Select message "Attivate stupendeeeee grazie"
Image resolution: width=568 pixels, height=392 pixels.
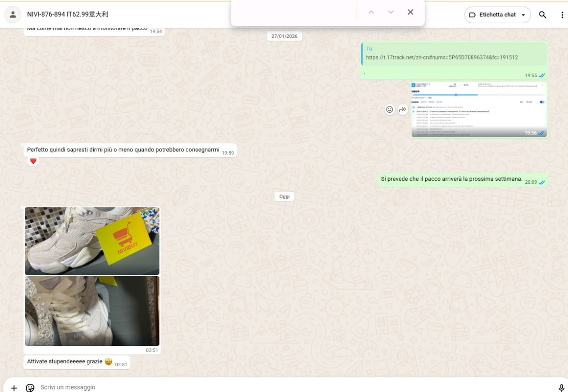coord(77,362)
